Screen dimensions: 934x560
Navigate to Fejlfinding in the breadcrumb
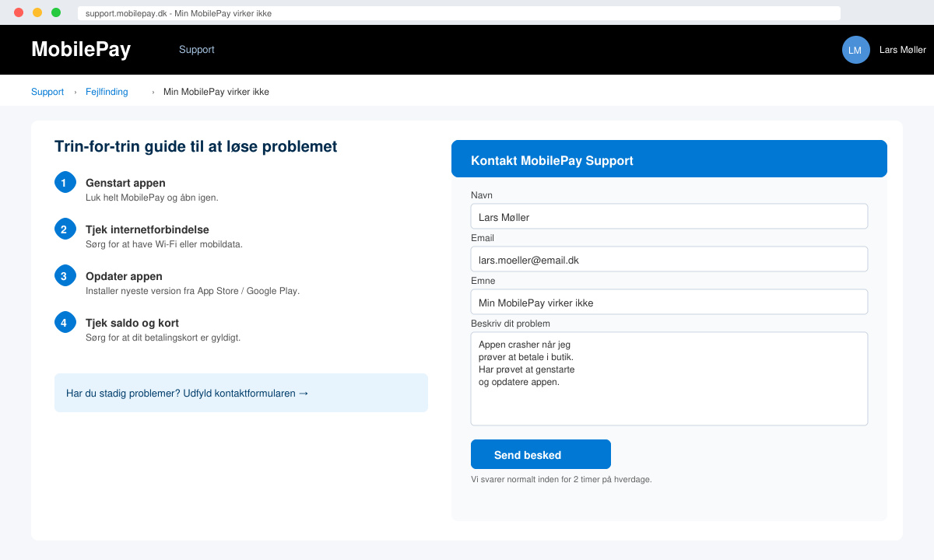point(107,92)
